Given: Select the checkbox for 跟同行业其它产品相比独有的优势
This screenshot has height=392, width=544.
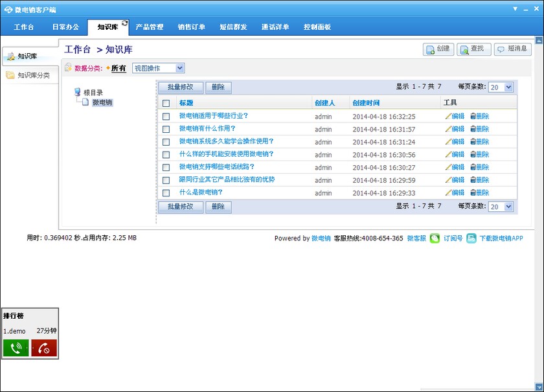Looking at the screenshot, I should click(166, 180).
